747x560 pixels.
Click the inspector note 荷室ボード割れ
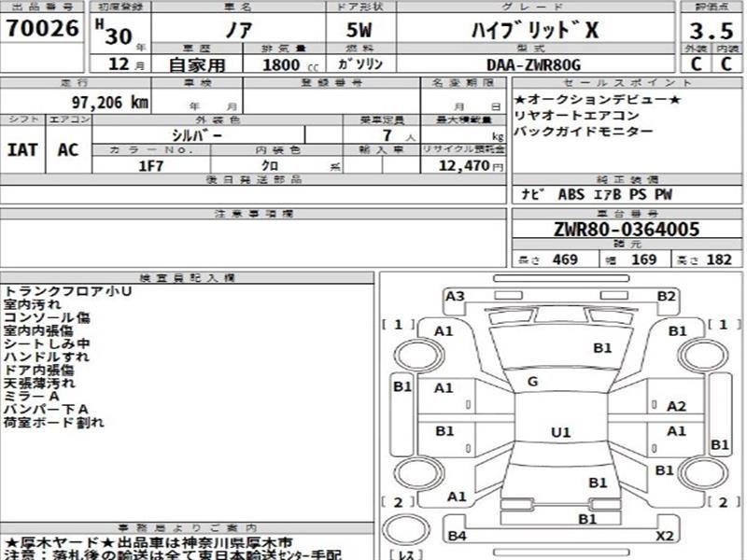pyautogui.click(x=53, y=422)
